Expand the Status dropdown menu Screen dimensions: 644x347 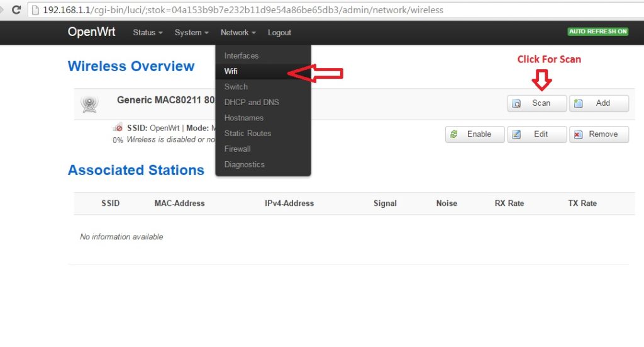pos(148,33)
